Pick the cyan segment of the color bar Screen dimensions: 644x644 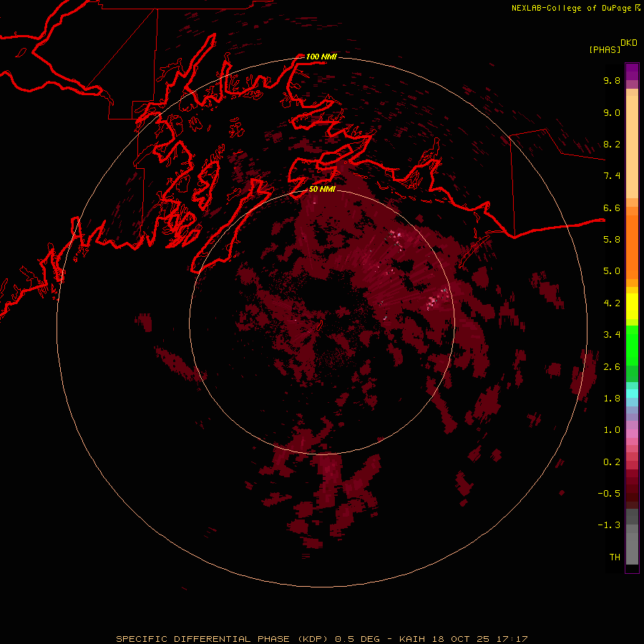pos(632,394)
